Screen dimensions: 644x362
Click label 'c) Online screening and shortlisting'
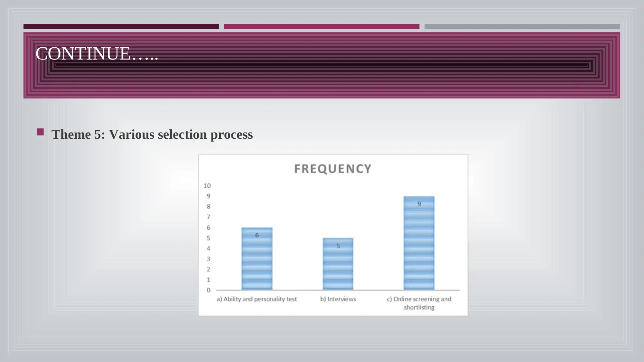click(x=419, y=303)
